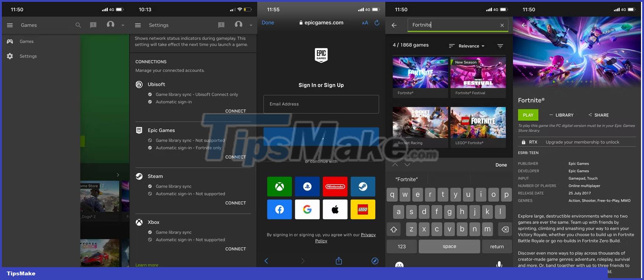Image resolution: width=644 pixels, height=280 pixels.
Task: Tap Done above the keyboard
Action: [501, 165]
